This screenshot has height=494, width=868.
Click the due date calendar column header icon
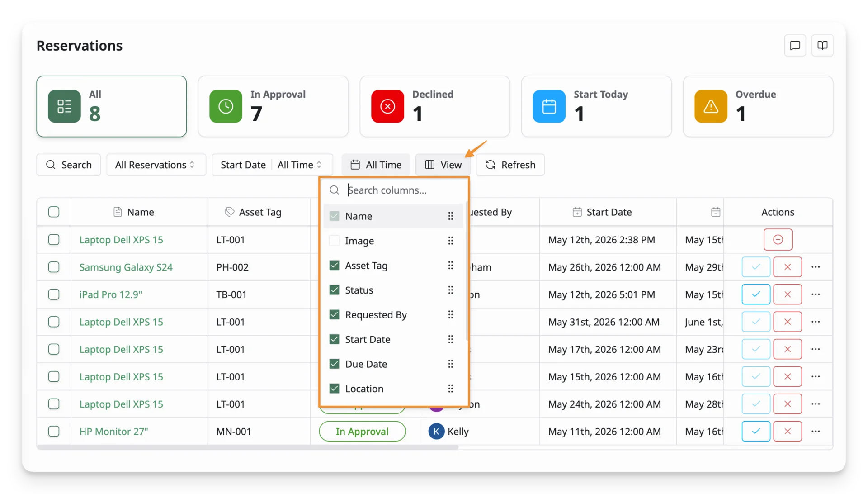point(715,212)
